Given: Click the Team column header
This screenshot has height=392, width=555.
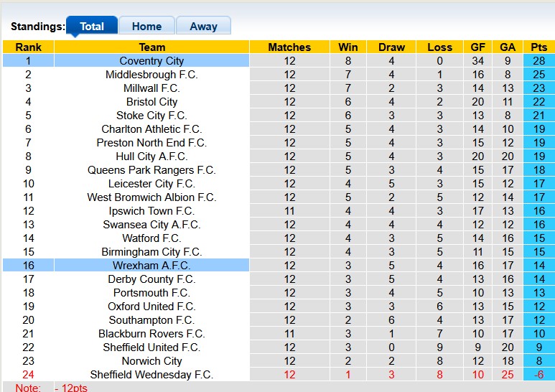Looking at the screenshot, I should (x=151, y=47).
